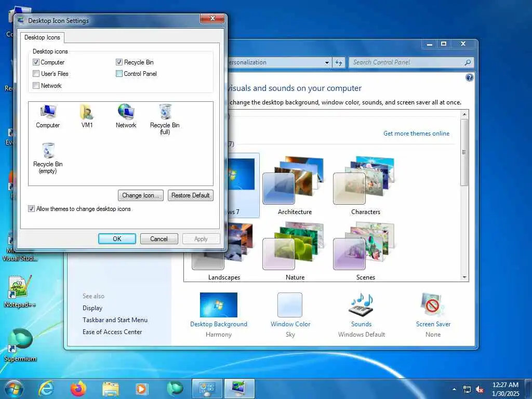Check the Control Panel checkbox
The width and height of the screenshot is (532, 399).
click(119, 74)
